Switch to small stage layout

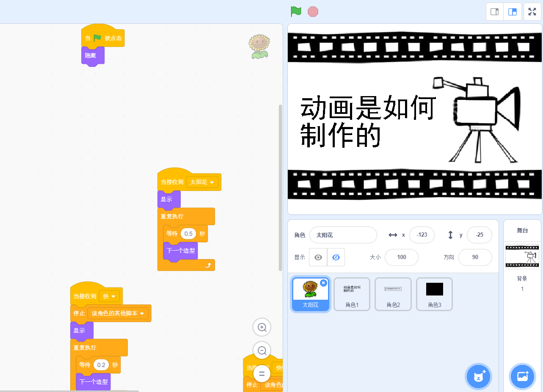pos(494,12)
